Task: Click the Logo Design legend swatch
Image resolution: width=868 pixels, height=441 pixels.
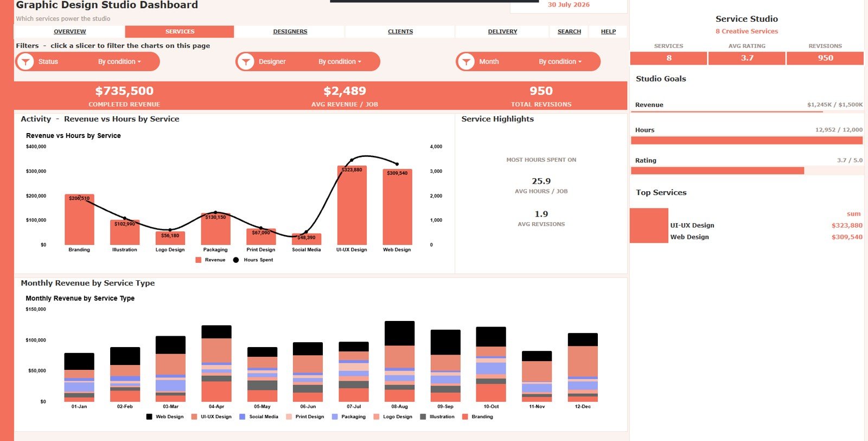Action: coord(376,417)
